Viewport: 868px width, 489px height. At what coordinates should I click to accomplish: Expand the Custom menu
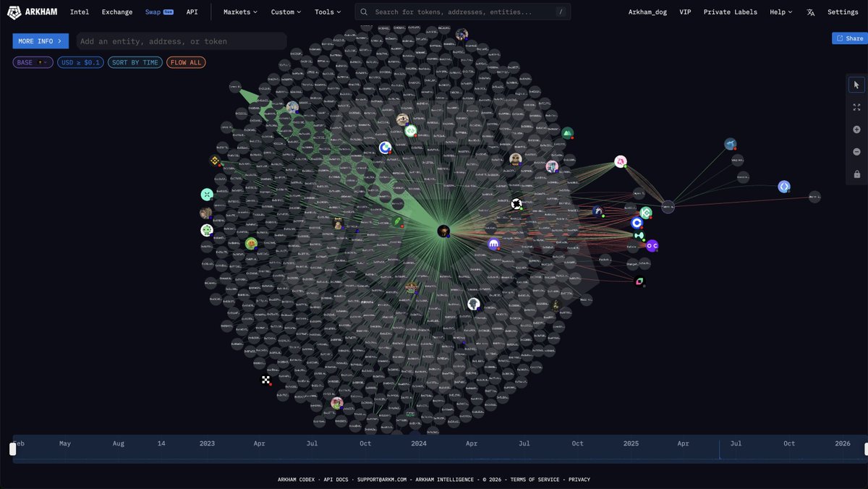286,12
